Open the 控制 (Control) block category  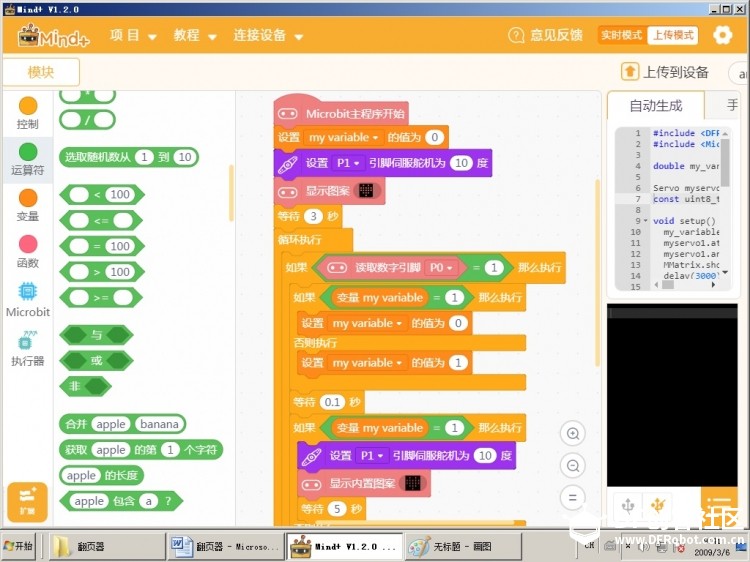point(28,113)
